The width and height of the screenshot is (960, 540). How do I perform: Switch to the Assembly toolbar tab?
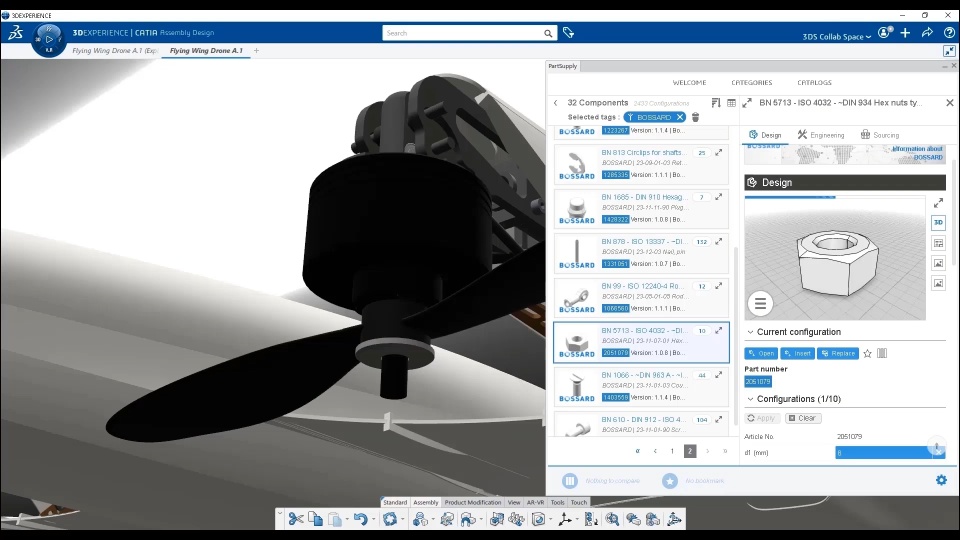[x=426, y=502]
